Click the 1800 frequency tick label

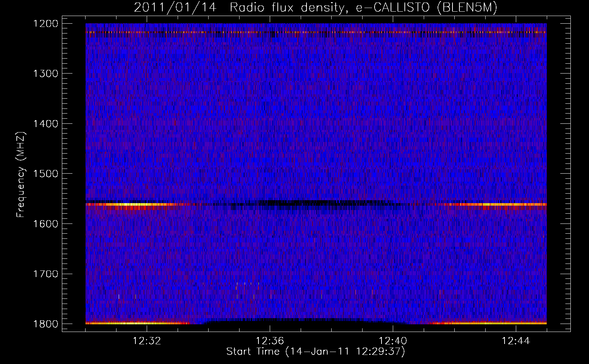46,324
